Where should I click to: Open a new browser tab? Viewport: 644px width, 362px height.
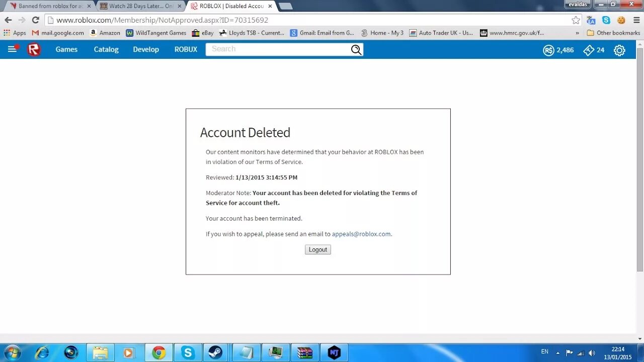coord(285,6)
